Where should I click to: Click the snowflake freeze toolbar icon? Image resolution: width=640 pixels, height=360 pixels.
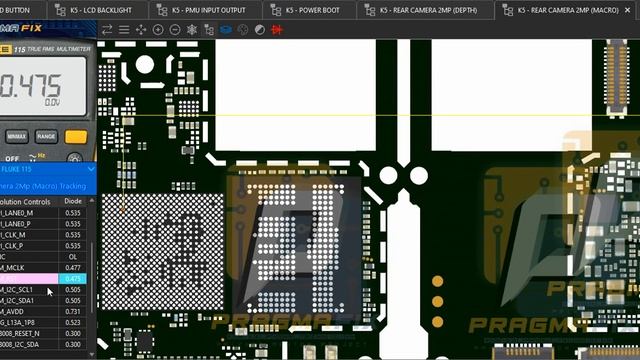click(x=192, y=29)
